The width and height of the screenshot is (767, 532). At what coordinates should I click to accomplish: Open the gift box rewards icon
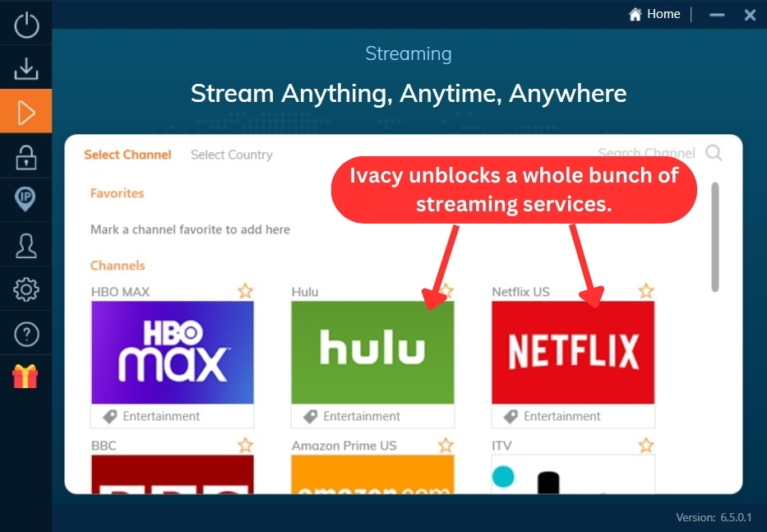pos(25,377)
